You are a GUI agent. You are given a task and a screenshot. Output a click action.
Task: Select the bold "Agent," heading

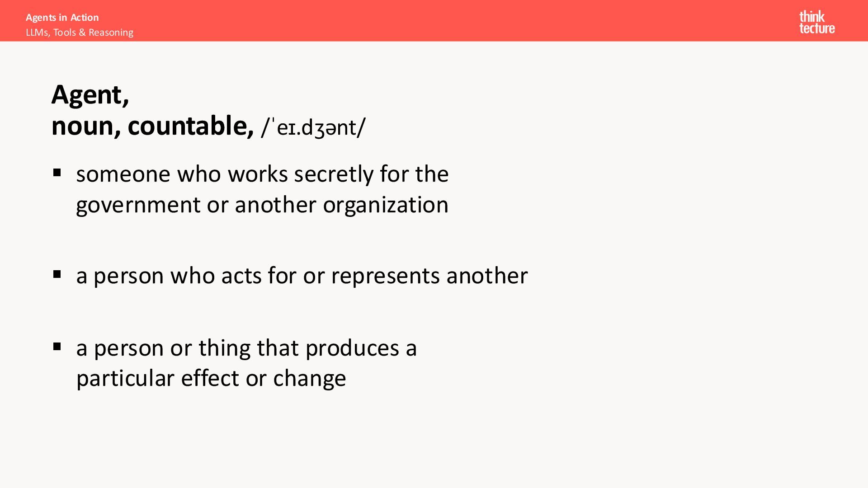point(90,95)
